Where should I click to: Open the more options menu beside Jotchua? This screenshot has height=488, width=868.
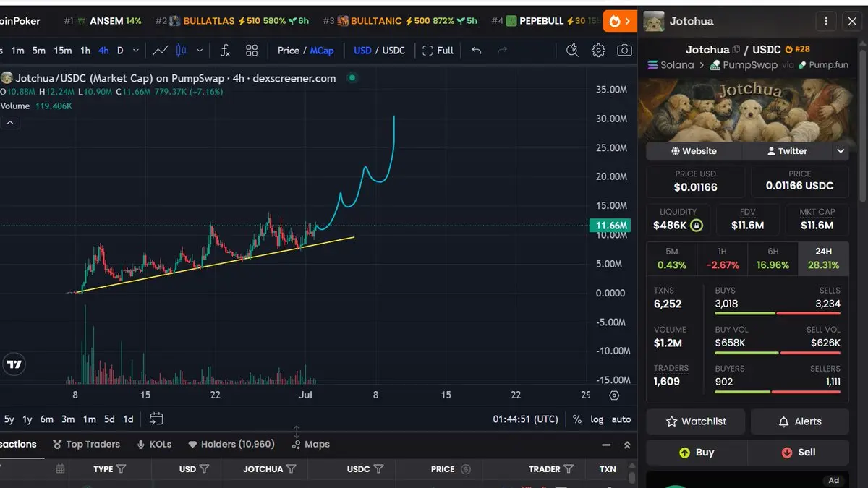(825, 22)
